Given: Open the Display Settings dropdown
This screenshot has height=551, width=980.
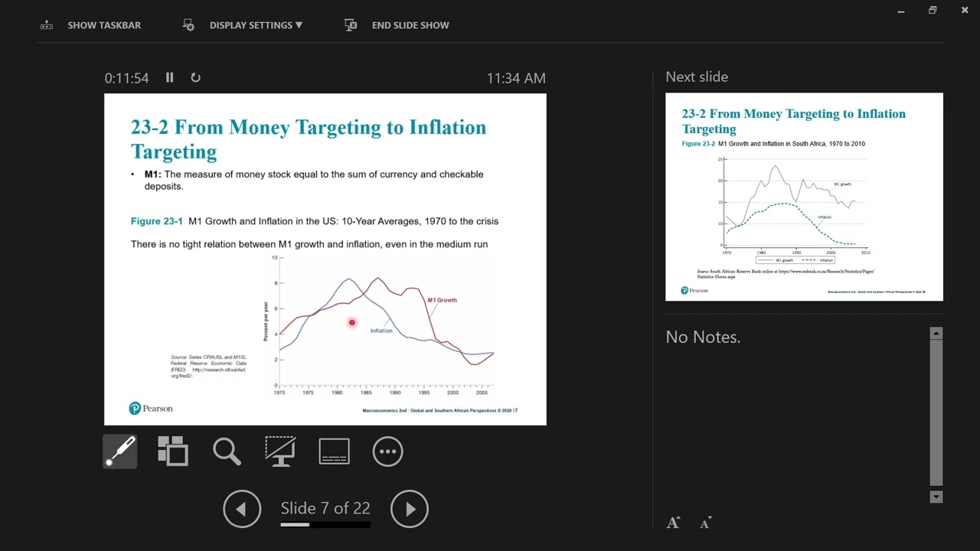Looking at the screenshot, I should coord(243,25).
